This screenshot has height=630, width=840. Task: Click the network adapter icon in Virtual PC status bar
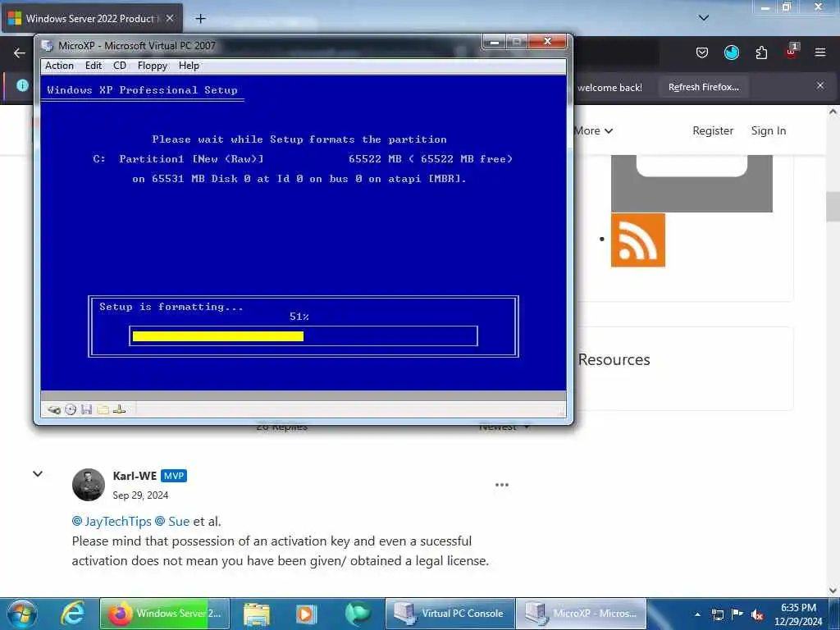[120, 410]
